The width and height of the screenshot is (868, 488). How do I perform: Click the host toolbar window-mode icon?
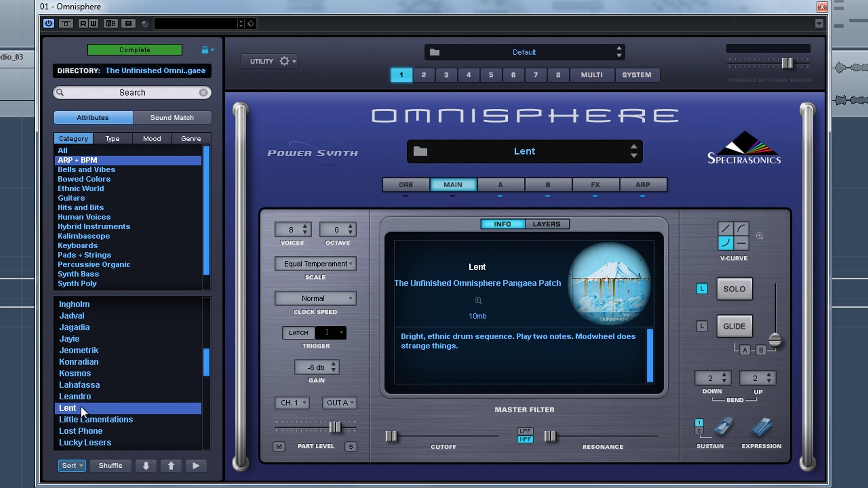click(x=66, y=23)
